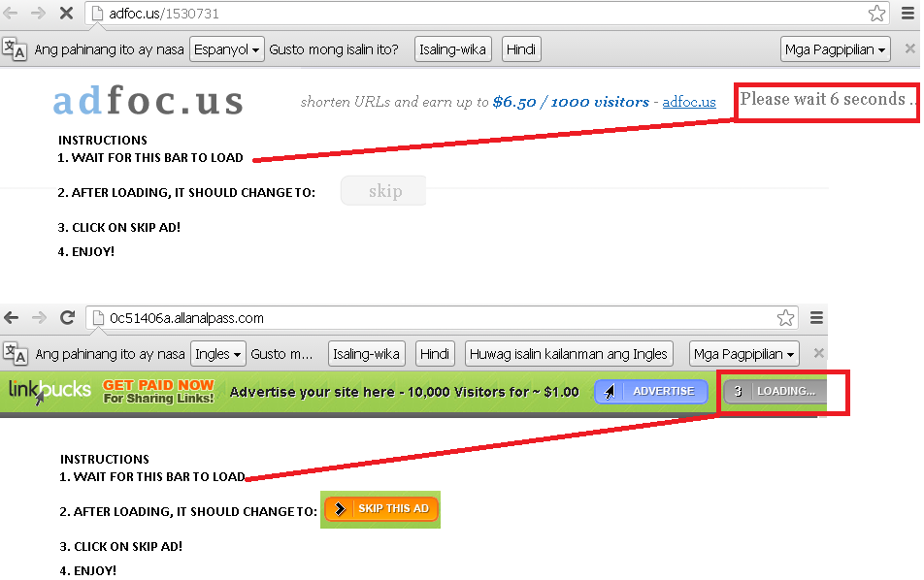The image size is (924, 580).
Task: Click the adfoc.us logo
Action: (x=148, y=101)
